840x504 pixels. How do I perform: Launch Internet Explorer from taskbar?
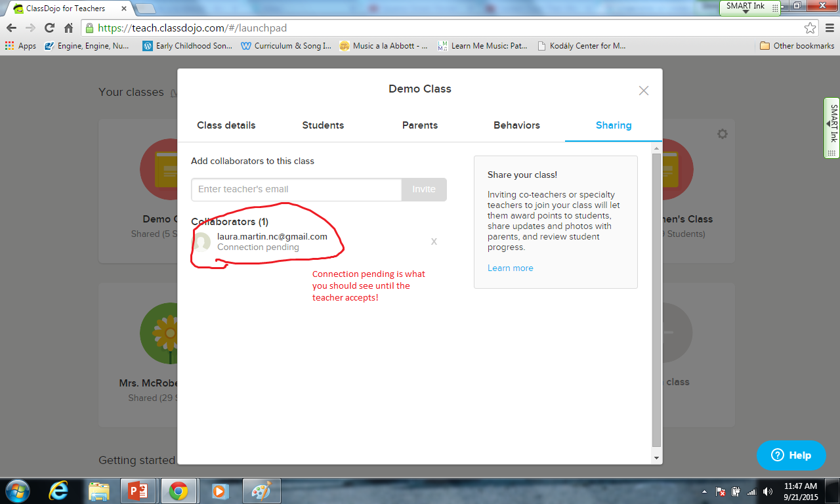(x=59, y=491)
